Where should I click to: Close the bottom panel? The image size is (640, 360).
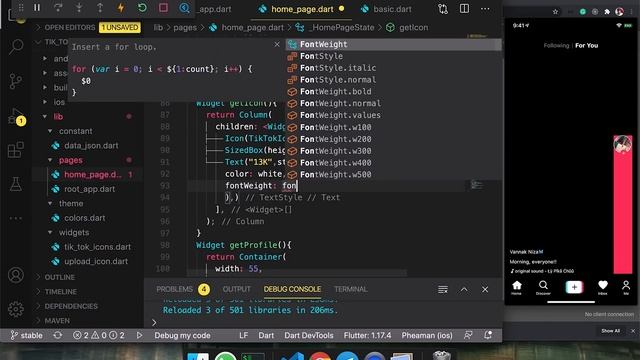tap(485, 289)
